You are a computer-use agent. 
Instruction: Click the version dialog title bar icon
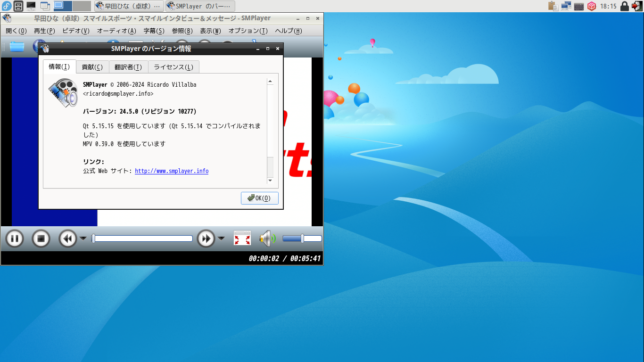(x=45, y=49)
